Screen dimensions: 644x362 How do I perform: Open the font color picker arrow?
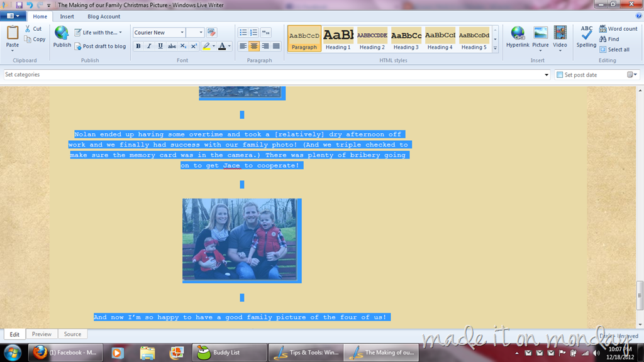coord(229,46)
